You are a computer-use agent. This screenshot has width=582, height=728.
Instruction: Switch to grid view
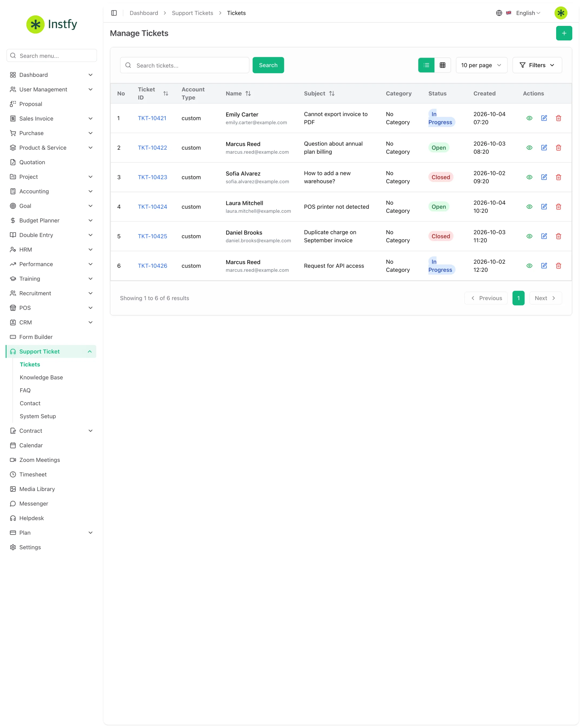pyautogui.click(x=442, y=65)
